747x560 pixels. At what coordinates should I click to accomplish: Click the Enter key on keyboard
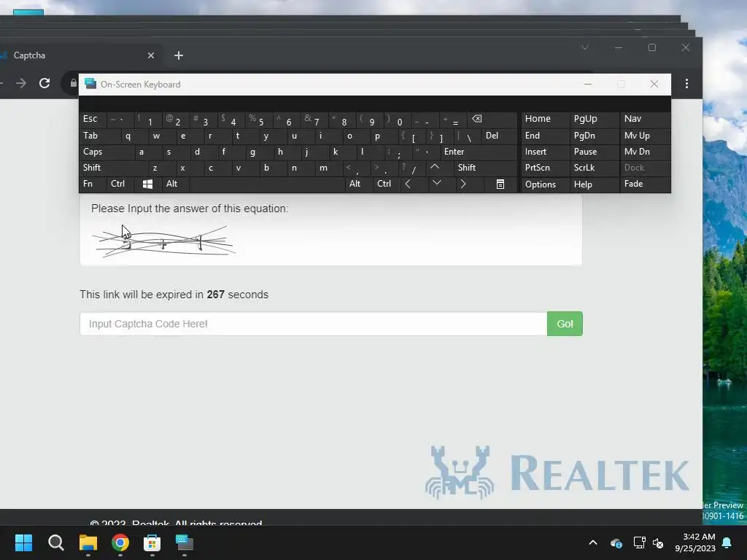[479, 152]
